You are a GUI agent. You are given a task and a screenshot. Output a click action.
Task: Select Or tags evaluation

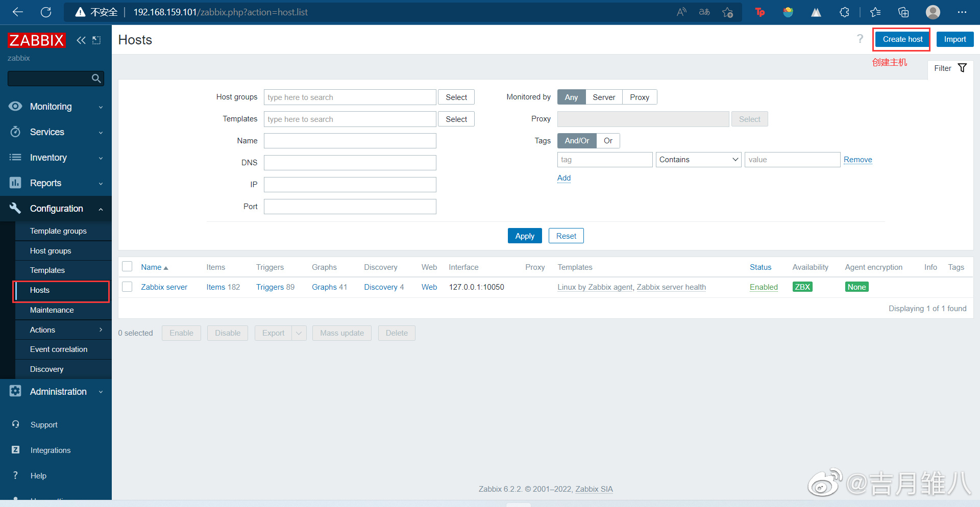coord(608,141)
